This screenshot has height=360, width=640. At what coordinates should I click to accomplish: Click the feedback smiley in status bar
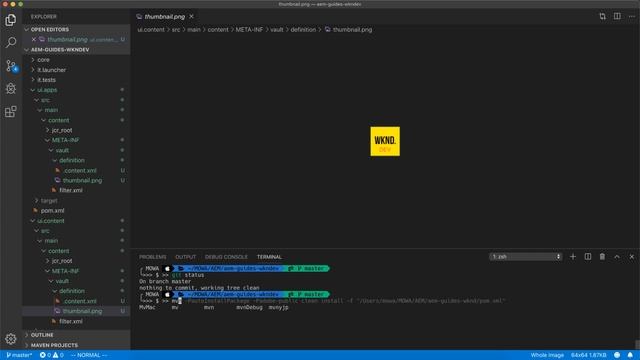(x=617, y=355)
